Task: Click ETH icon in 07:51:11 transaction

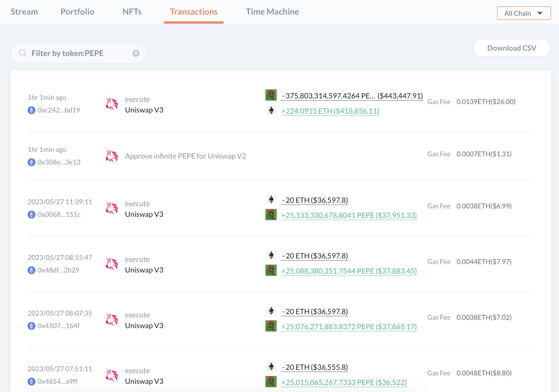Action: pos(271,366)
